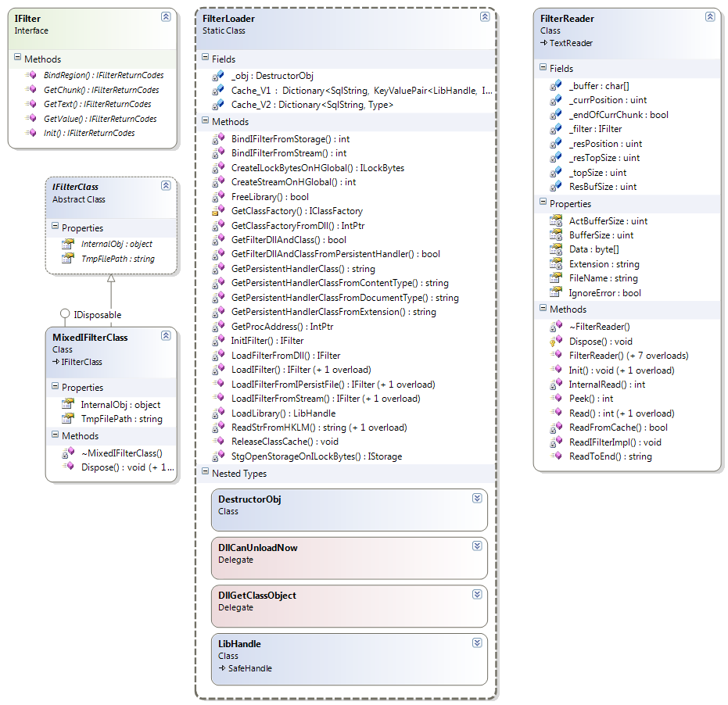728x705 pixels.
Task: Click the FilterReader Dispose() method icon
Action: pos(556,341)
